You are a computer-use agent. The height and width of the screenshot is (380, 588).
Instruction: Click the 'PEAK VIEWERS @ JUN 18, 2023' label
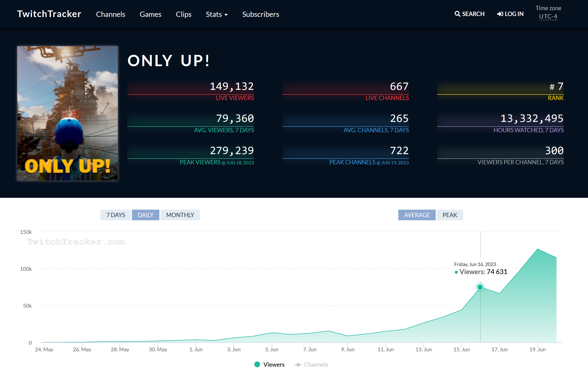(x=217, y=162)
